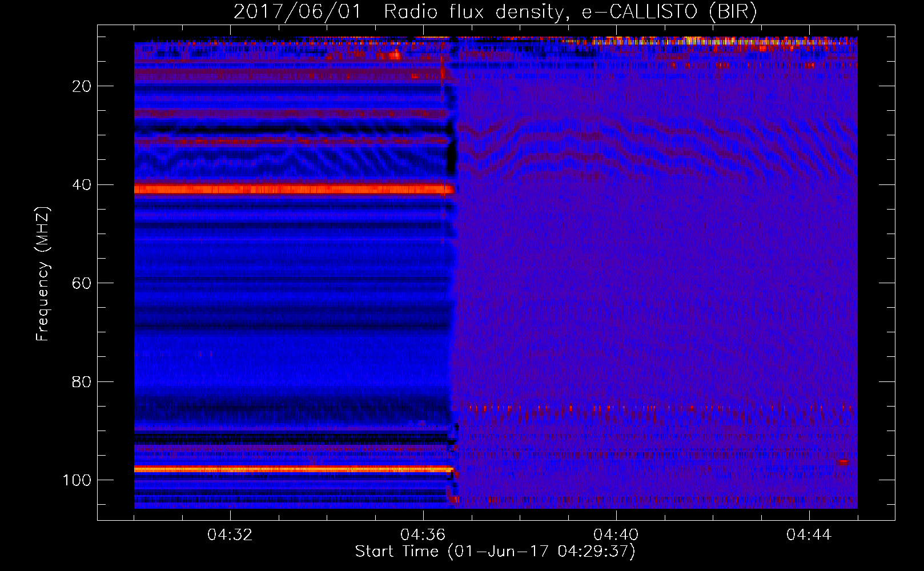The width and height of the screenshot is (924, 571).
Task: Click the 'Frequency (MHZ)' y-axis label
Action: (x=43, y=274)
